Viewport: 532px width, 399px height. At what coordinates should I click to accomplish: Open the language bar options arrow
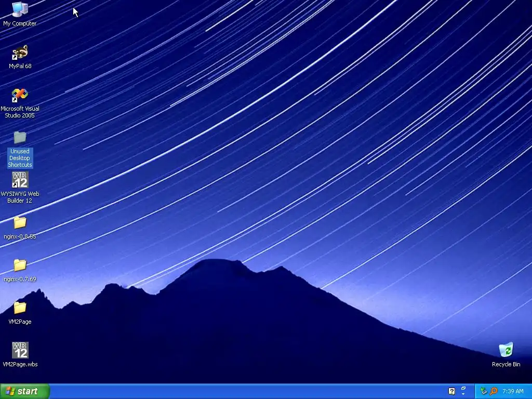pos(463,395)
